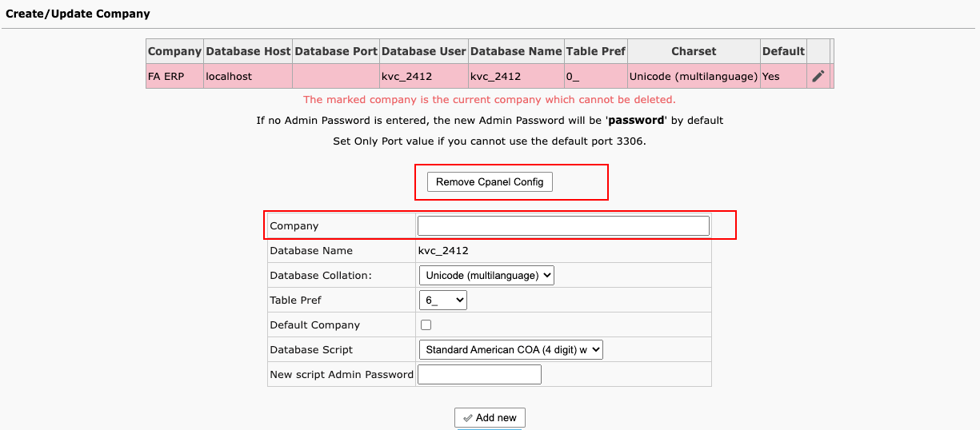Click the localhost cell in the table
980x430 pixels.
[229, 77]
